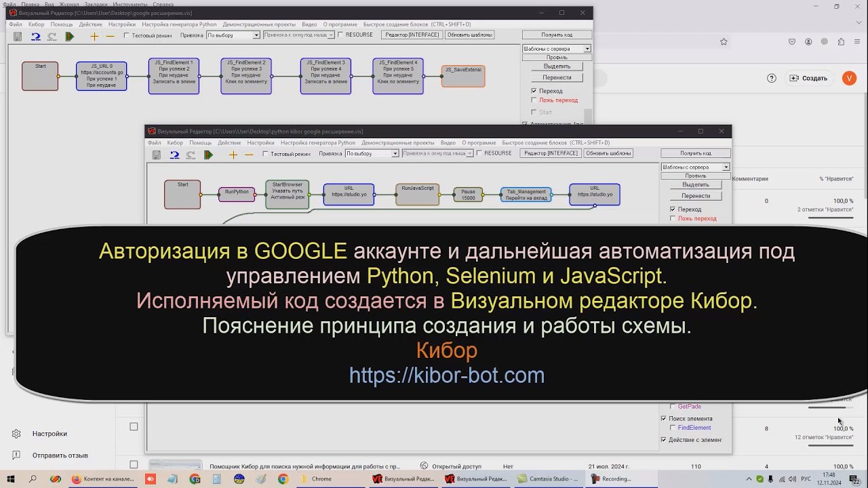This screenshot has height=488, width=868.
Task: Open Файл menu in front editor window
Action: click(155, 143)
